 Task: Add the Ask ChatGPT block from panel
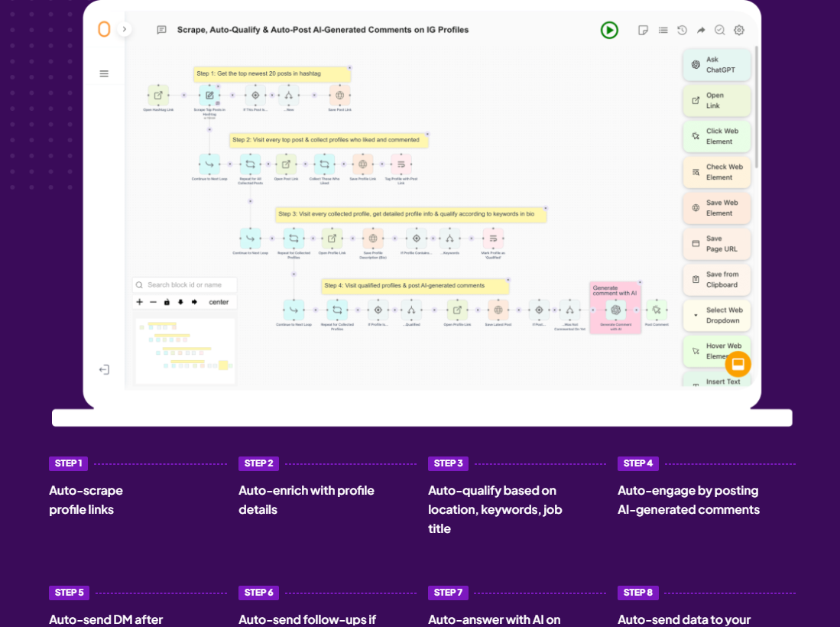716,65
